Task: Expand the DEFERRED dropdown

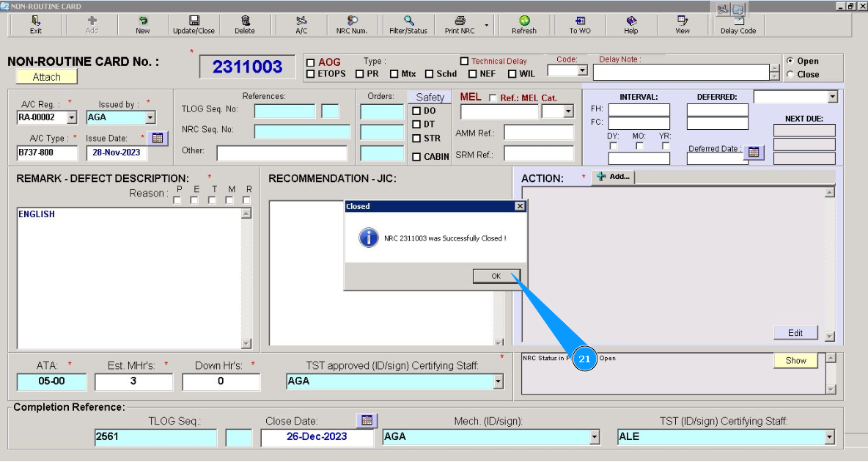Action: tap(833, 97)
